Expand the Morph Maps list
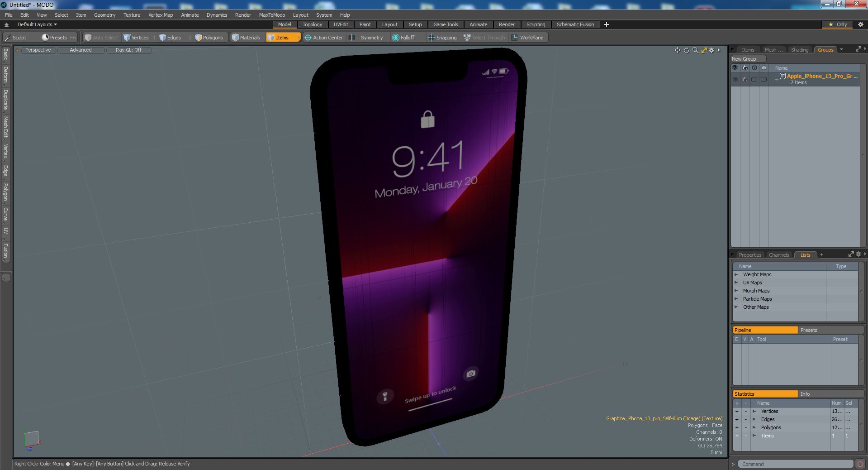 736,291
